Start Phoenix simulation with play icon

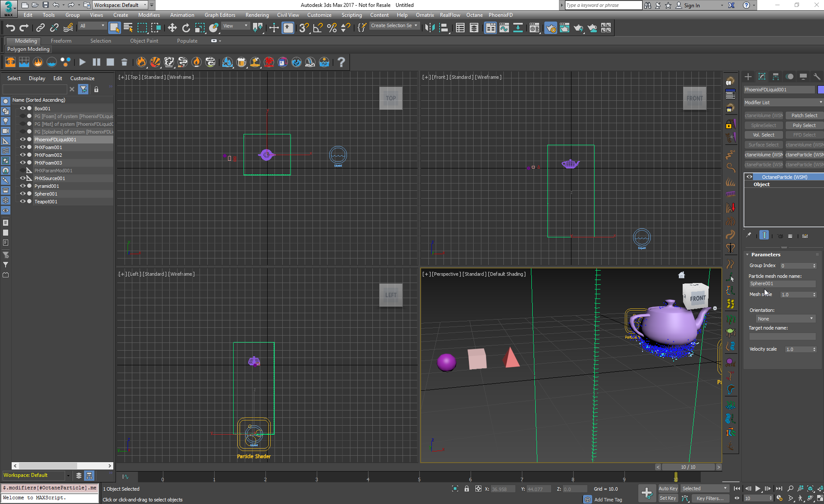pos(82,62)
